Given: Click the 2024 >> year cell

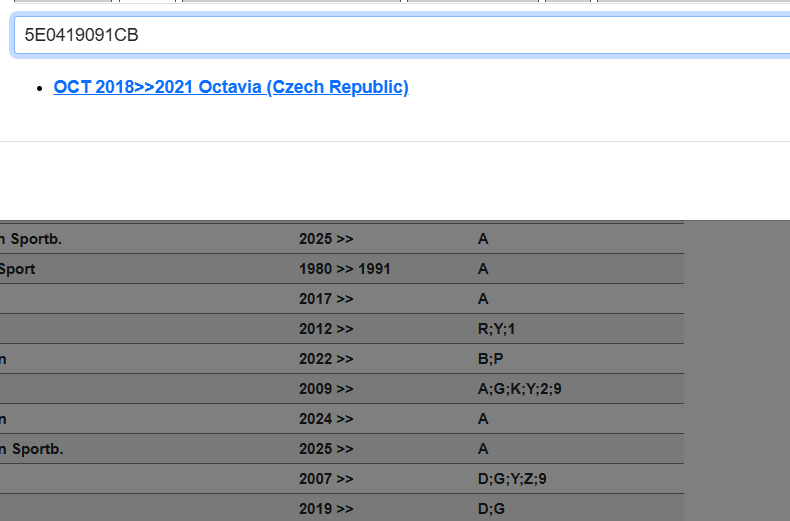Looking at the screenshot, I should click(x=326, y=419).
